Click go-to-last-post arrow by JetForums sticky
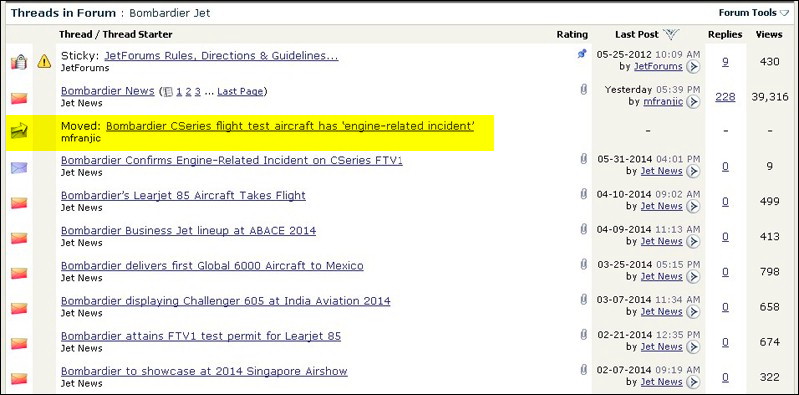799x395 pixels. pyautogui.click(x=693, y=67)
